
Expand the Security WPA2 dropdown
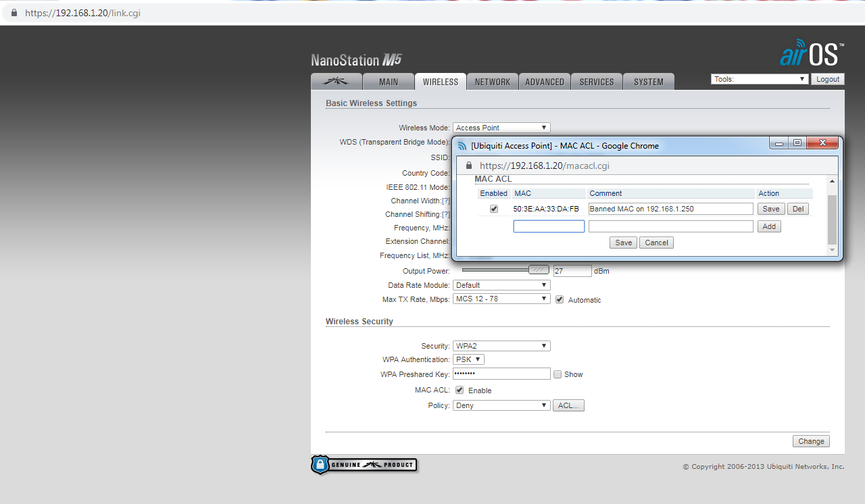tap(501, 346)
